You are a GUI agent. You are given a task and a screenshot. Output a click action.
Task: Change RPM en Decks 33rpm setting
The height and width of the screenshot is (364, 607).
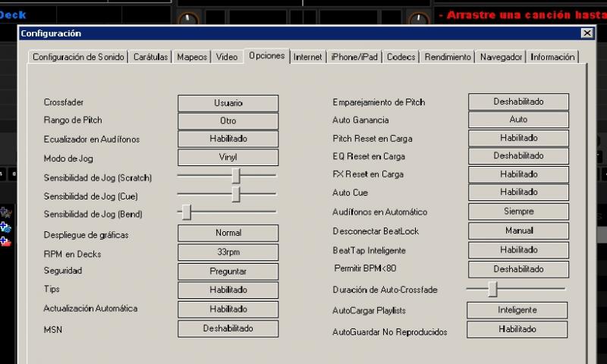[228, 253]
